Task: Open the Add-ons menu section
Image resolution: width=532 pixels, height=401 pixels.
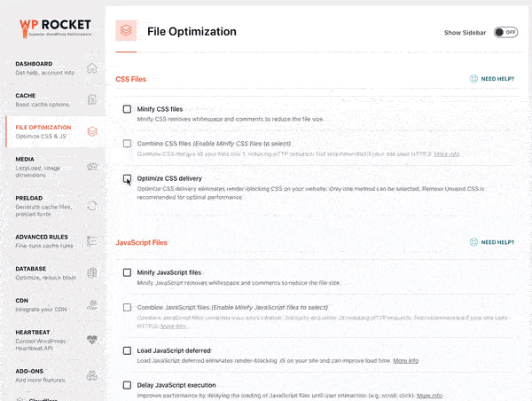Action: pos(44,371)
